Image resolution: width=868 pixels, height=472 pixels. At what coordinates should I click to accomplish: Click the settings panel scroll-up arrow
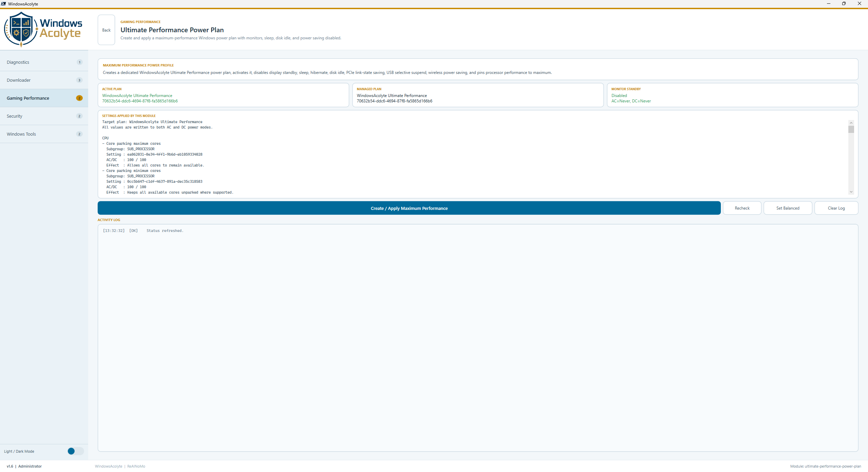[851, 123]
